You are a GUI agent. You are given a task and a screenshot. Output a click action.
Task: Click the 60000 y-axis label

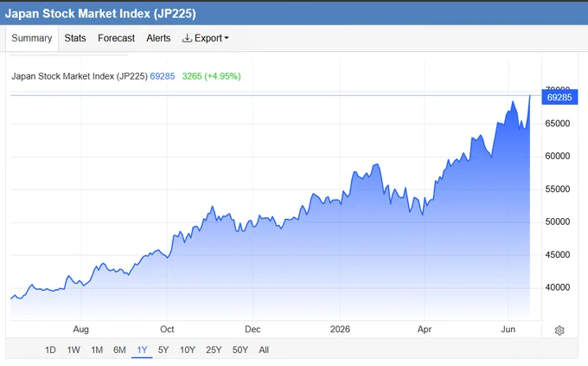tap(557, 156)
